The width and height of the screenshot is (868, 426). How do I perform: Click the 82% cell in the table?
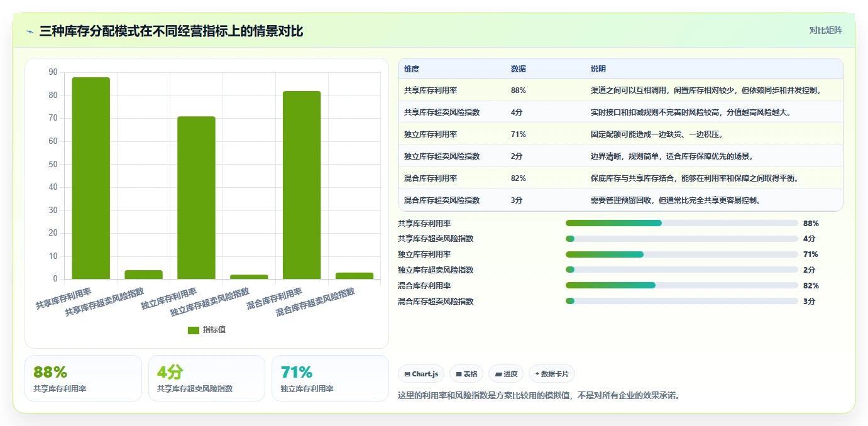(519, 178)
